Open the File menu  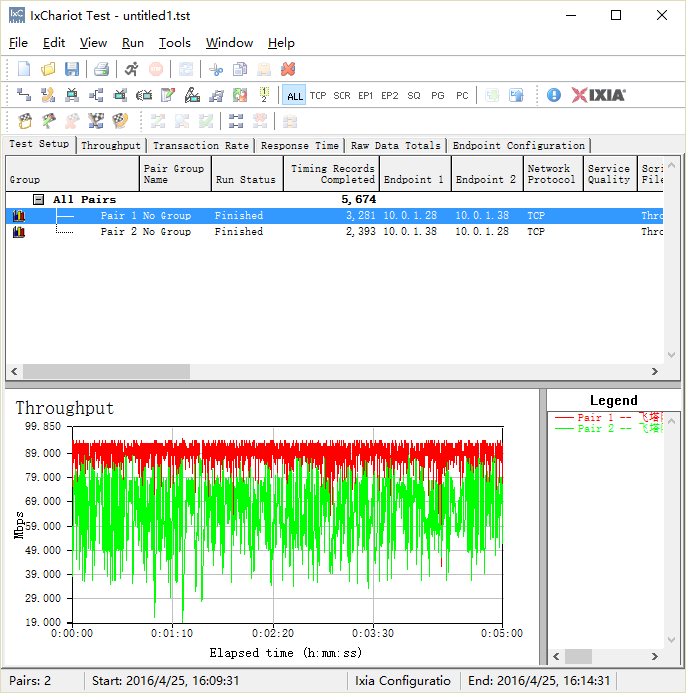18,43
